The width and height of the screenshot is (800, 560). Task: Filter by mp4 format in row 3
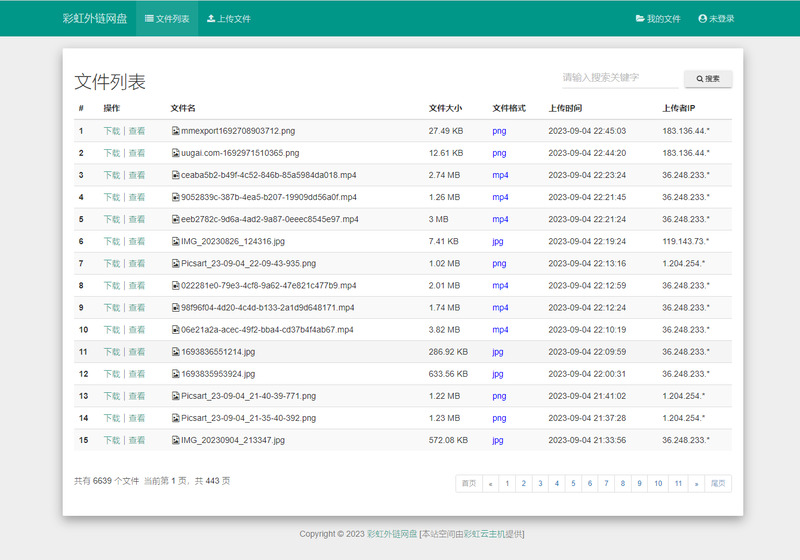pos(500,175)
